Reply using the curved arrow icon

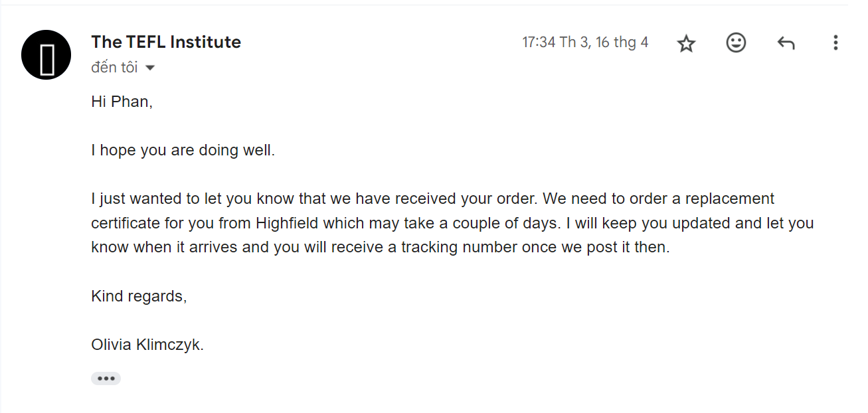click(x=786, y=44)
